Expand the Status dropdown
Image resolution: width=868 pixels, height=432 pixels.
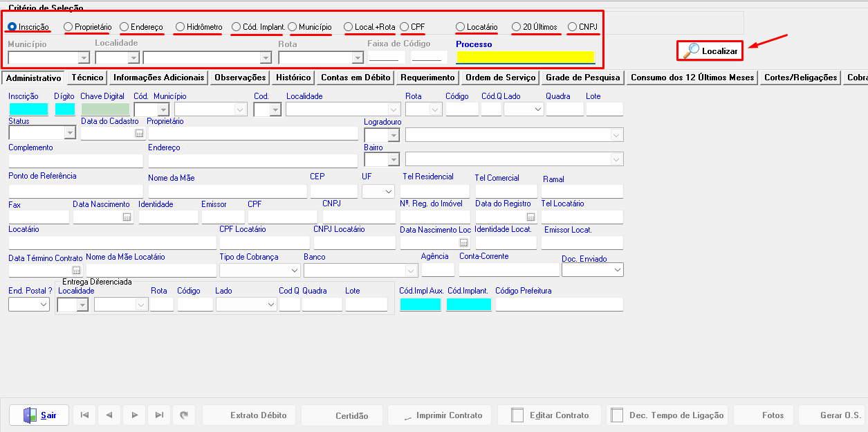69,133
